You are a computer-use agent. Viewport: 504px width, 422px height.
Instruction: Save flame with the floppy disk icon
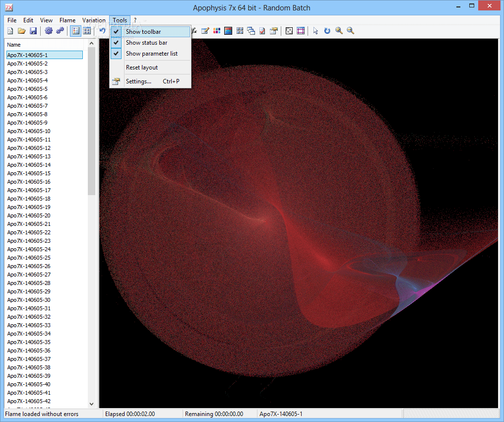pos(33,31)
